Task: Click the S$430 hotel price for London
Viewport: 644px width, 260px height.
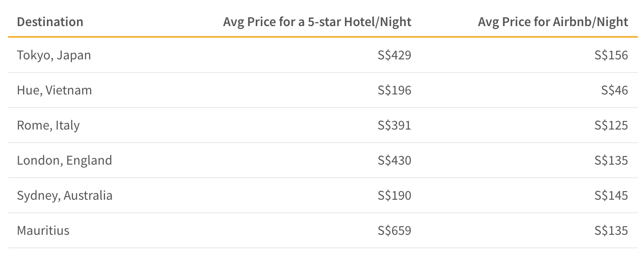Action: (x=394, y=161)
